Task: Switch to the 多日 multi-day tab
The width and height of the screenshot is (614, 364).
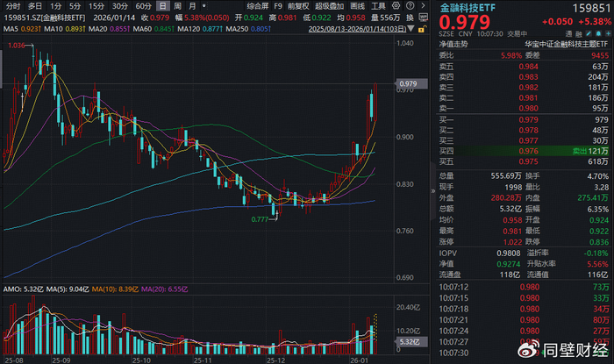Action: coord(35,6)
